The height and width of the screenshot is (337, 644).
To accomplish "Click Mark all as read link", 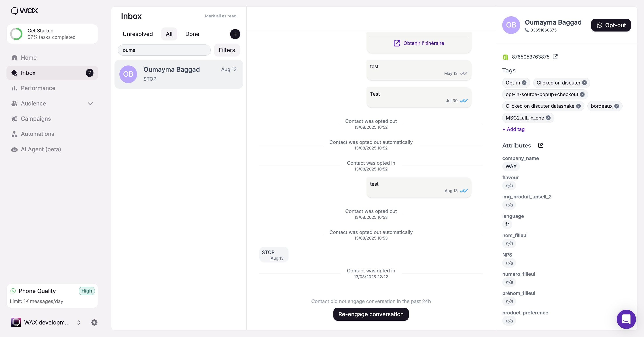I will (x=220, y=16).
